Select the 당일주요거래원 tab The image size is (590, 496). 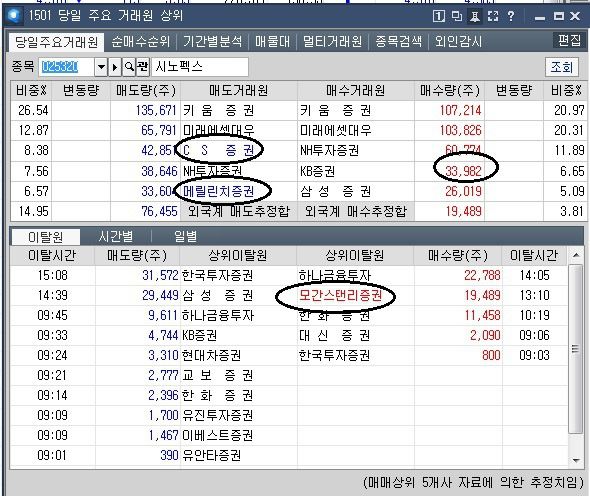[56, 42]
